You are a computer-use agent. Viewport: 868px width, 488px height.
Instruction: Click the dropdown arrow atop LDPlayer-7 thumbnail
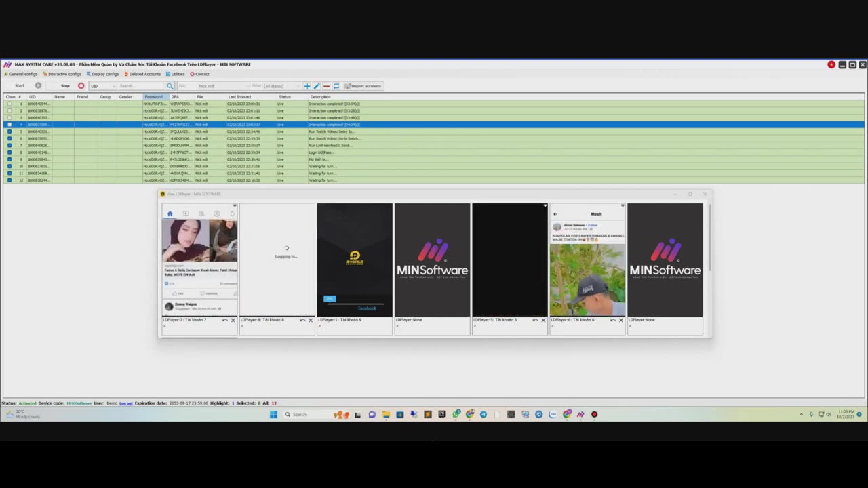pos(235,205)
